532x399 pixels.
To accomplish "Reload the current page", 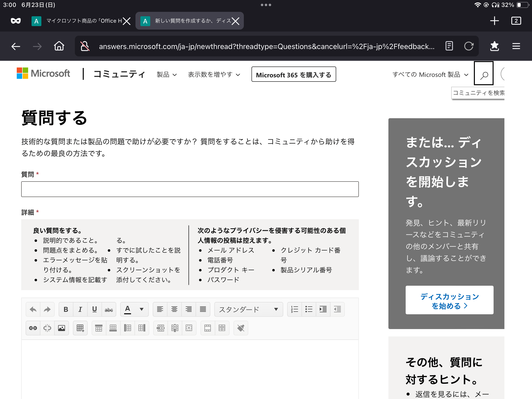I will coord(469,46).
